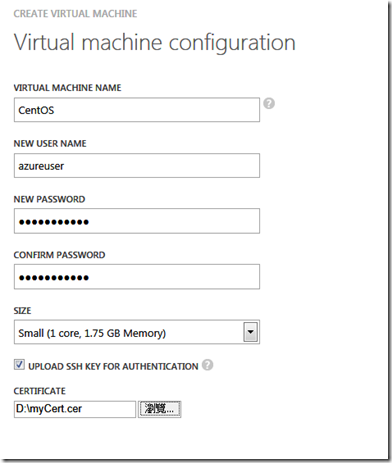Focus the Virtual Machine Name field

click(137, 110)
